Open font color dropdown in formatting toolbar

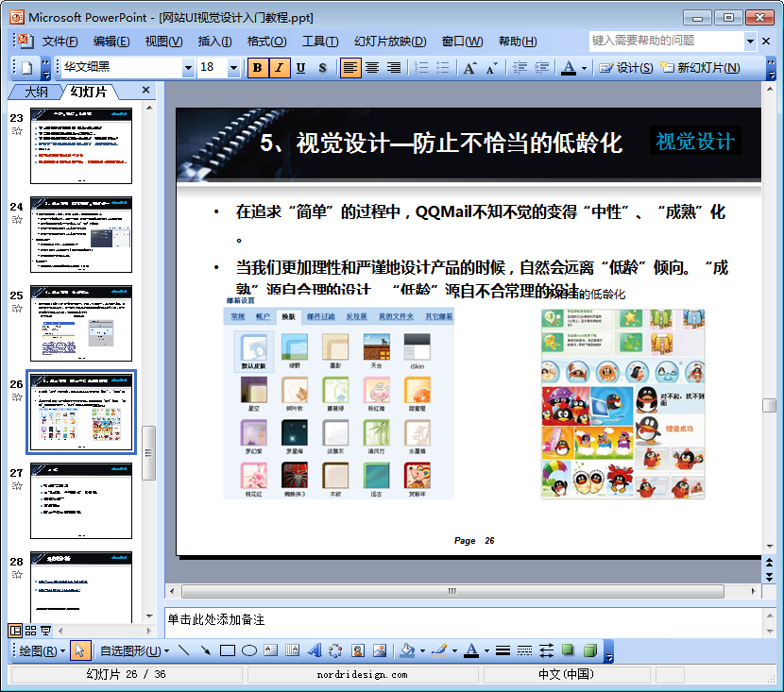click(x=584, y=68)
